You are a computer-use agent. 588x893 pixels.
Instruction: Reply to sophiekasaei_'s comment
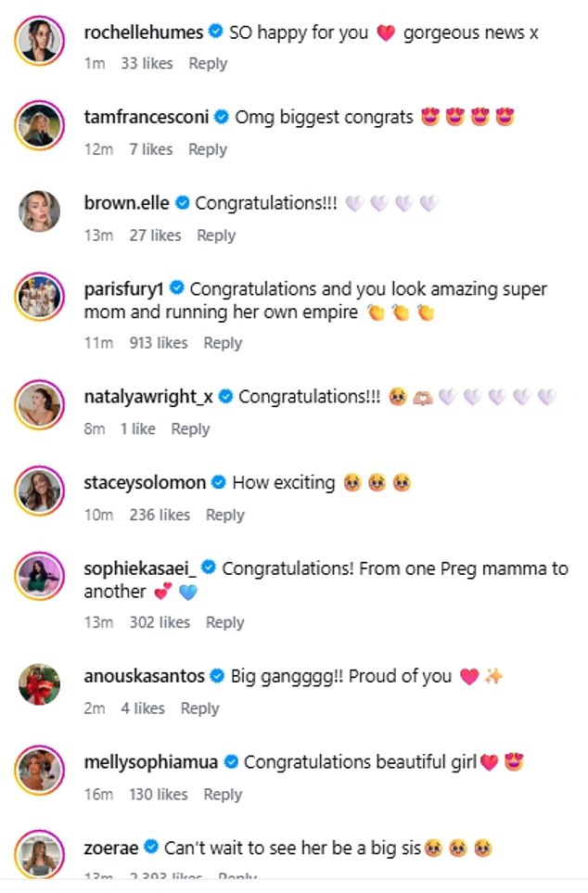[x=224, y=622]
